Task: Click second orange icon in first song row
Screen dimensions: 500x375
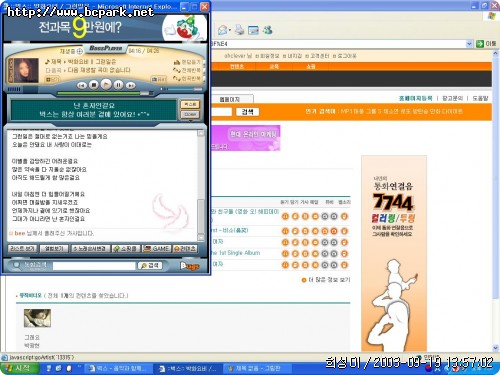Action: (295, 217)
